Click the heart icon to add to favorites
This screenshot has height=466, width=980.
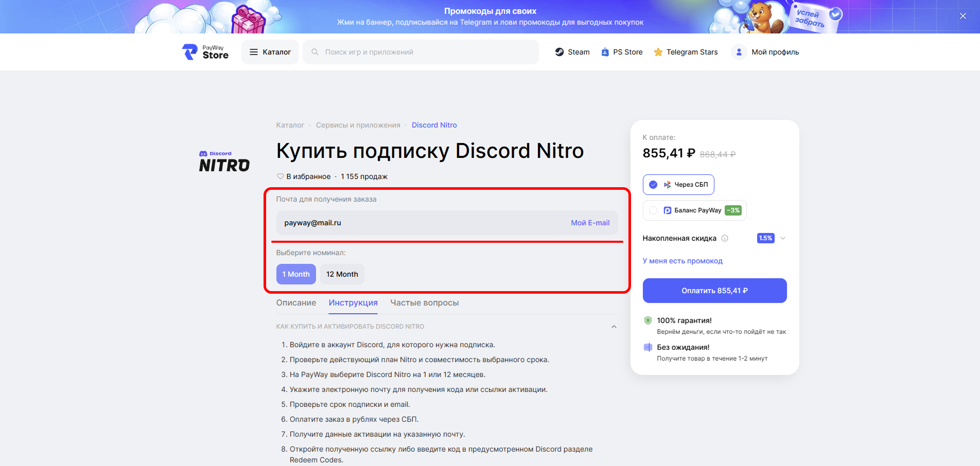pos(281,176)
